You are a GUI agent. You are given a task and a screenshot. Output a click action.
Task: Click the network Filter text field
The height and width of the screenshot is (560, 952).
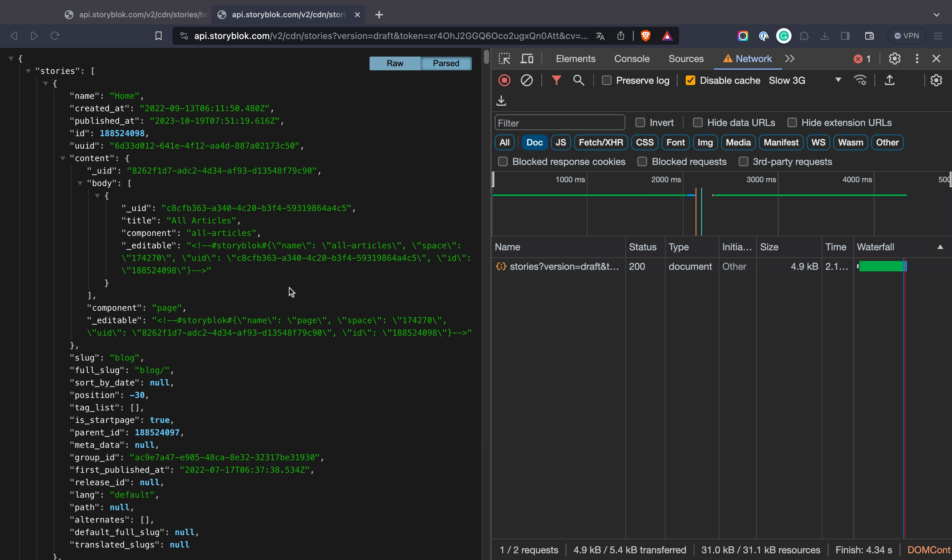click(x=559, y=123)
